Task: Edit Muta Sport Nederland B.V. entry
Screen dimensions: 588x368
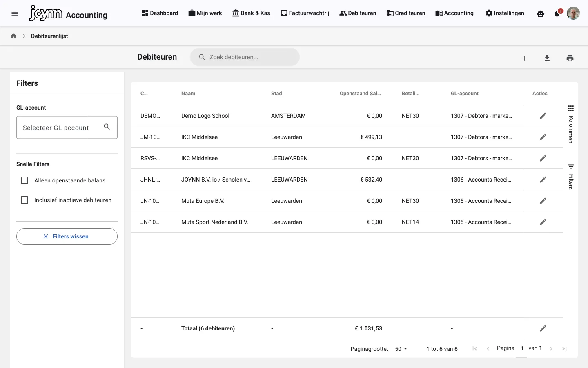Action: point(543,222)
